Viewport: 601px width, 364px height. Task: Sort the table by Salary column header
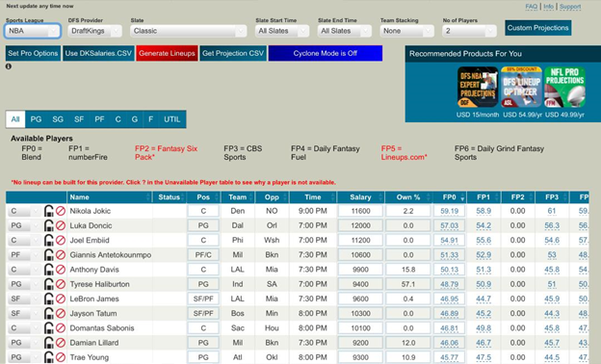point(360,197)
